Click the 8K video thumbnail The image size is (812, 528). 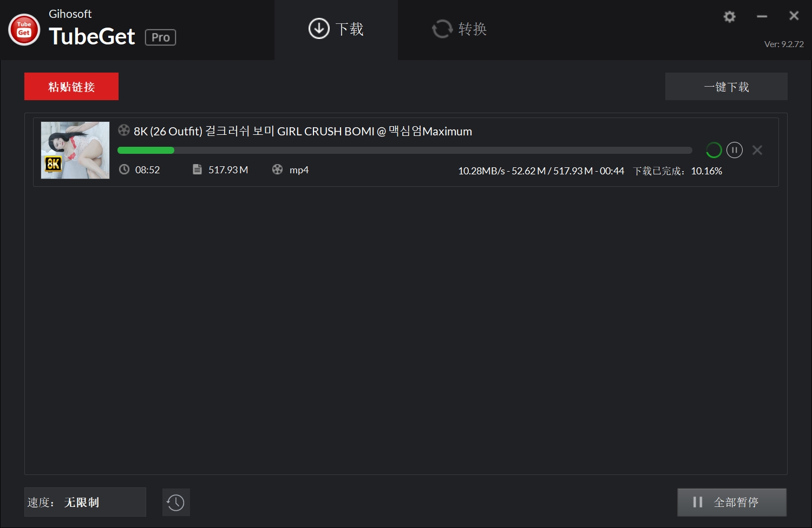coord(75,150)
